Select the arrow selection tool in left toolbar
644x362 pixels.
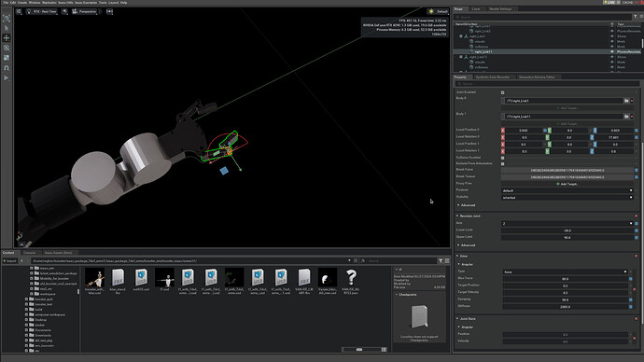(x=7, y=28)
